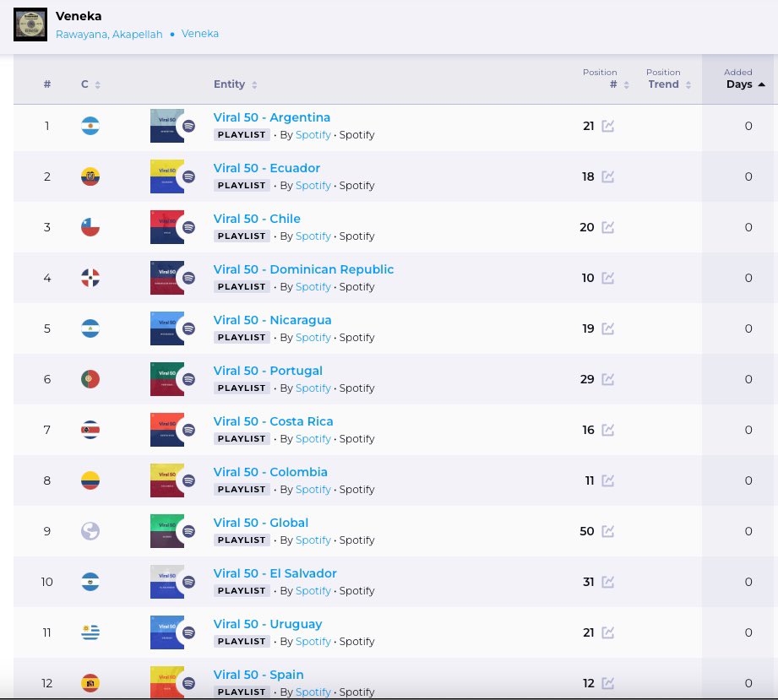The image size is (778, 700).
Task: Click the Chile flag icon
Action: pos(90,227)
